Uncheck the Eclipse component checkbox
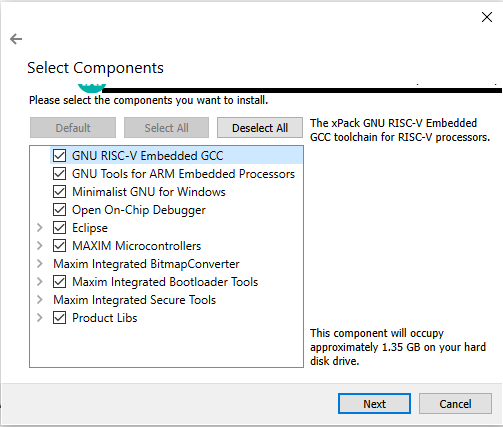 [x=59, y=228]
